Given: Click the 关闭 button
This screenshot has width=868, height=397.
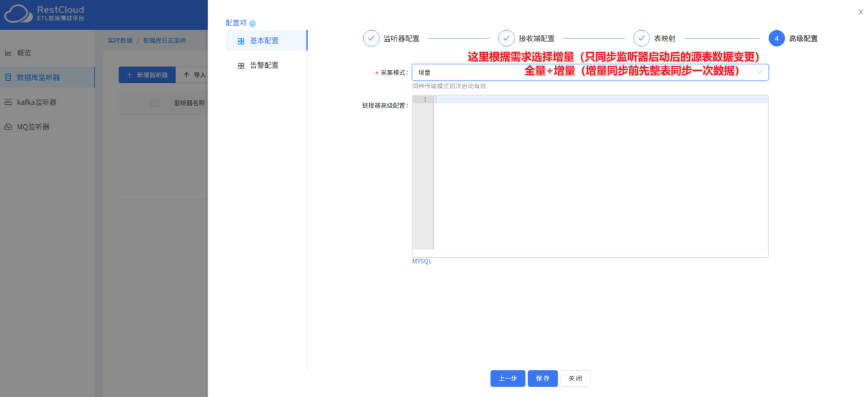Looking at the screenshot, I should pyautogui.click(x=575, y=378).
